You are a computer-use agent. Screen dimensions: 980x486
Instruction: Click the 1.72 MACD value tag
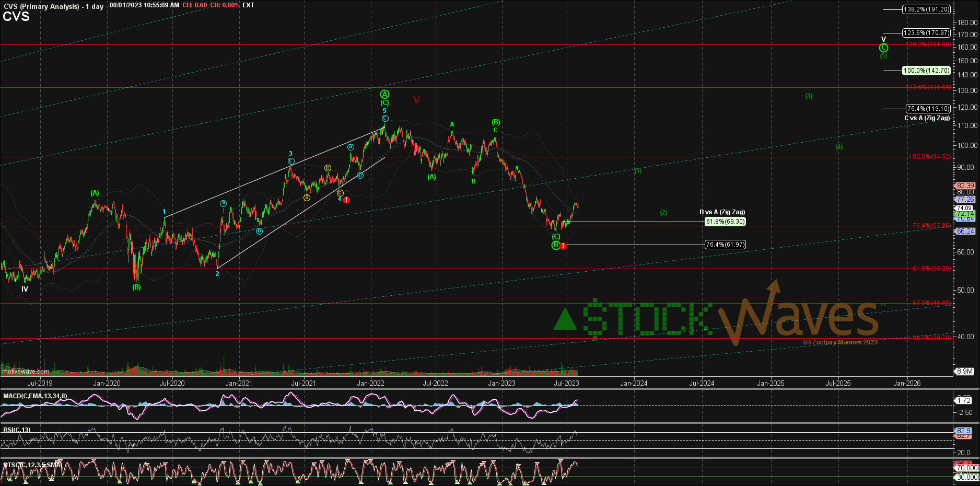963,400
